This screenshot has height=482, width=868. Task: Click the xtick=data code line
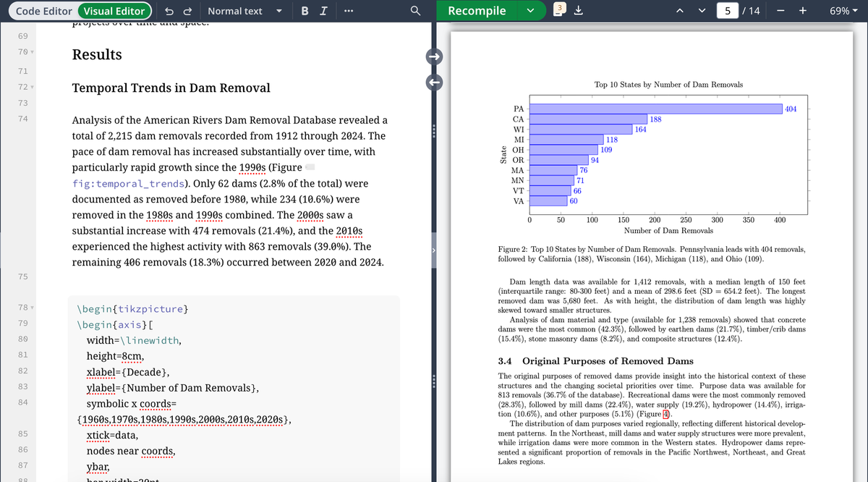click(x=112, y=435)
